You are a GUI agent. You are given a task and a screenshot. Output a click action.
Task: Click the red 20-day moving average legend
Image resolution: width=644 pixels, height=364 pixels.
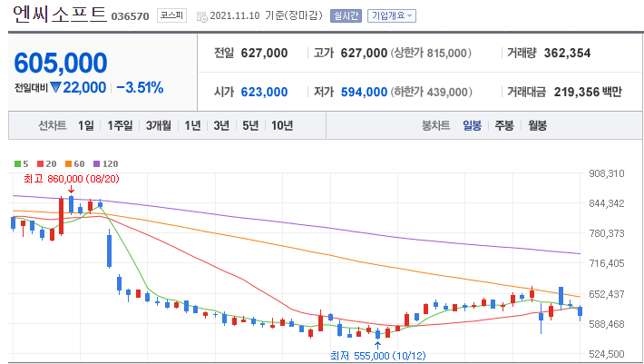(47, 164)
